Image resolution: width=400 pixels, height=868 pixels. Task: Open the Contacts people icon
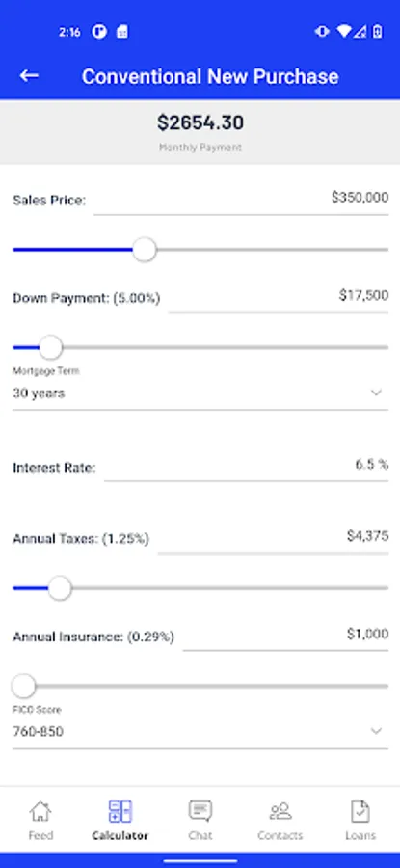click(x=280, y=811)
